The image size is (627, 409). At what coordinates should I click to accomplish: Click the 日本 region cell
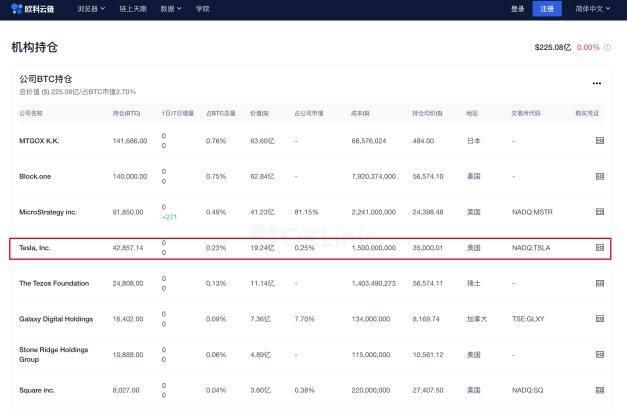[473, 141]
